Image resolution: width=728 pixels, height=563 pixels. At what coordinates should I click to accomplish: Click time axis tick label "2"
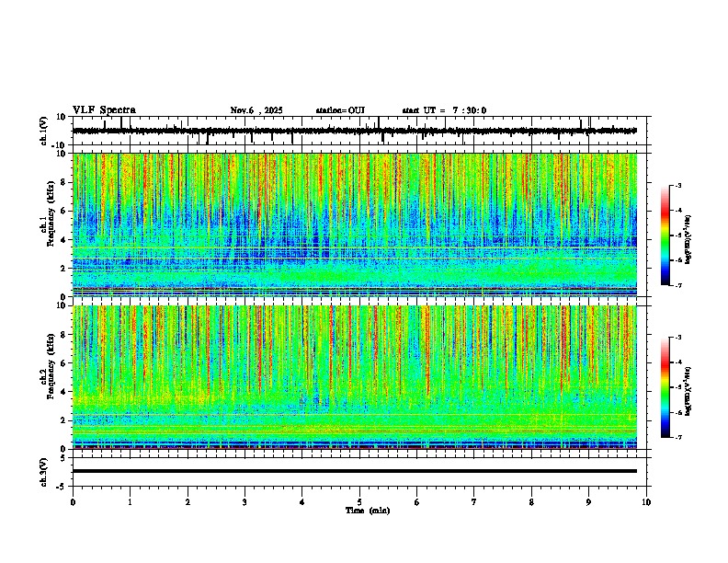188,502
